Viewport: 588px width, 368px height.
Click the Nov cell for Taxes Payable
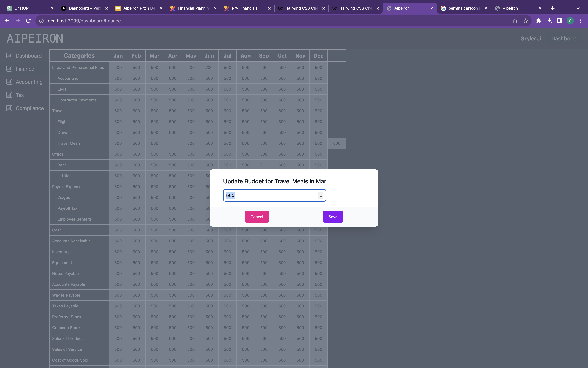pyautogui.click(x=300, y=306)
